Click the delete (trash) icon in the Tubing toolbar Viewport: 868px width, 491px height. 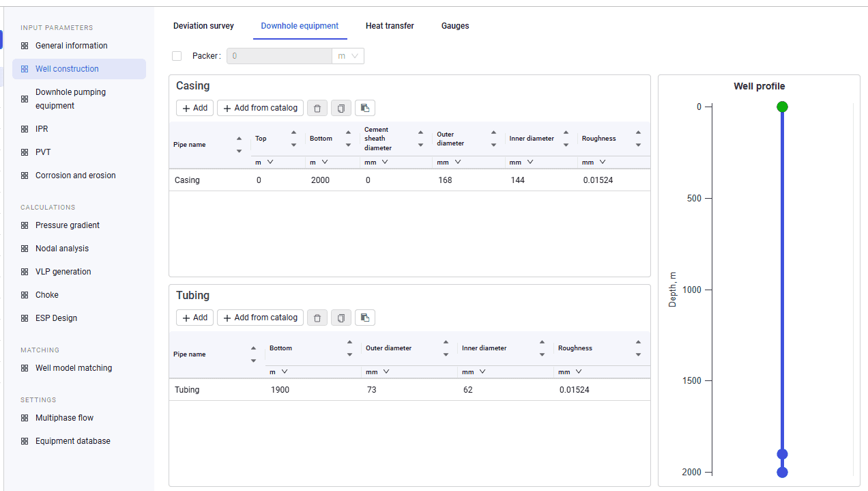pos(317,318)
